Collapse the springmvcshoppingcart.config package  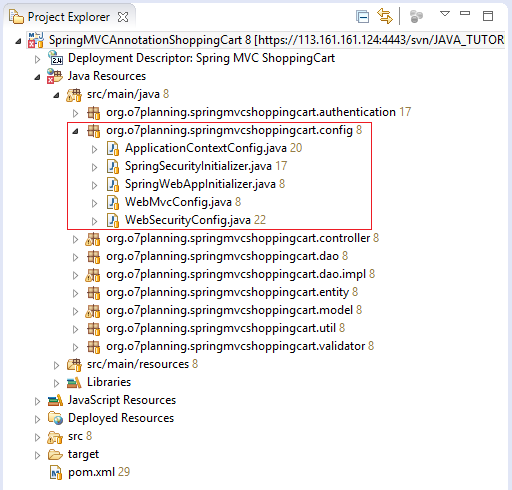[x=76, y=131]
